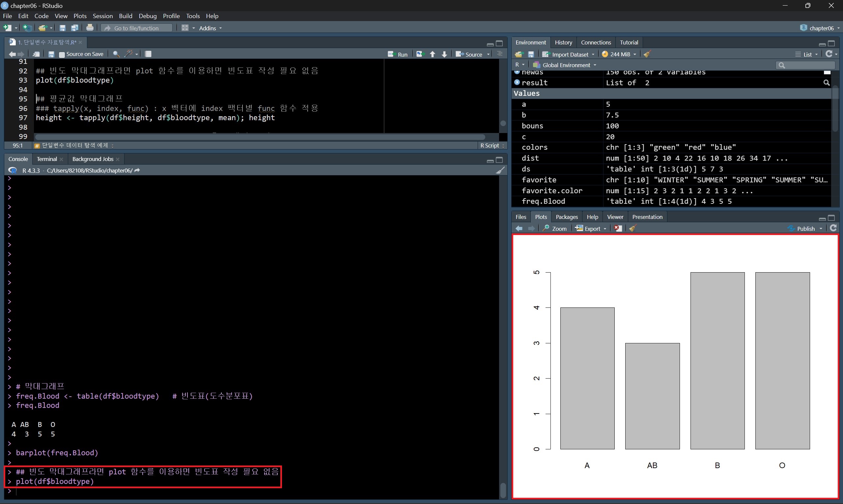843x504 pixels.
Task: Open the find/replace magnifier icon
Action: [116, 54]
